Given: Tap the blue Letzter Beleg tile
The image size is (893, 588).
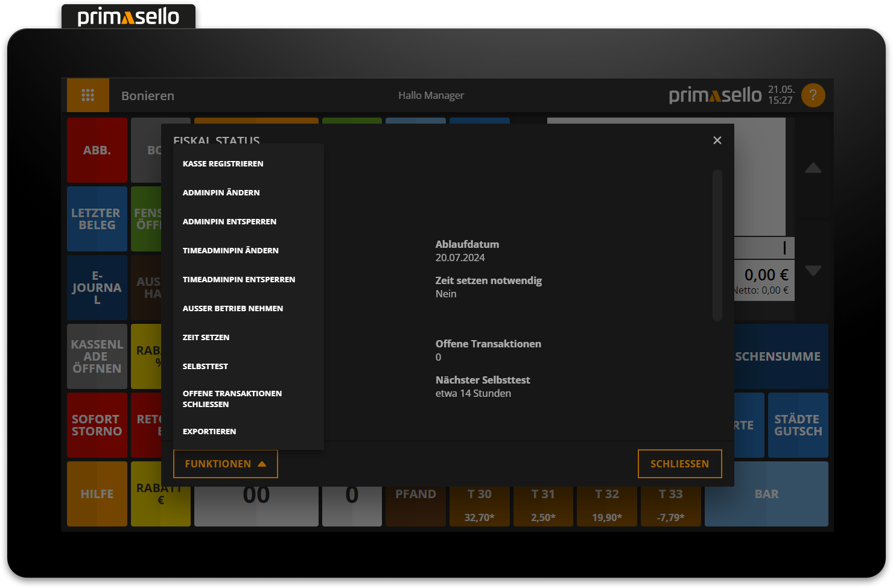Looking at the screenshot, I should coord(97,219).
